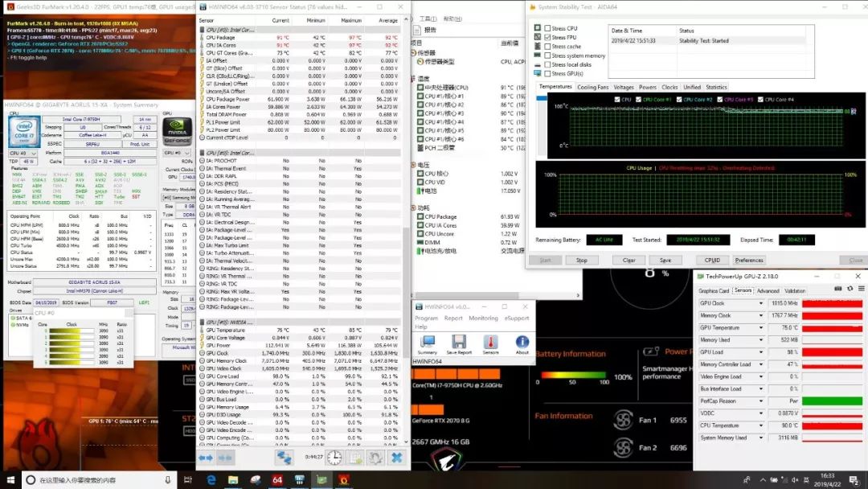Open Report menu in HWiNFO64
This screenshot has height=489, width=868.
tap(453, 318)
